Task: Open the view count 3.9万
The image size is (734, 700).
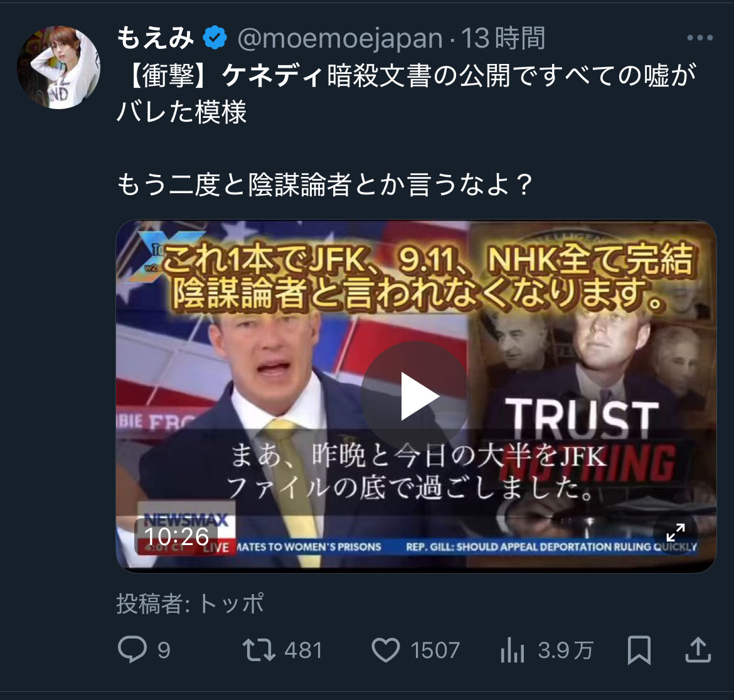Action: pos(566,650)
